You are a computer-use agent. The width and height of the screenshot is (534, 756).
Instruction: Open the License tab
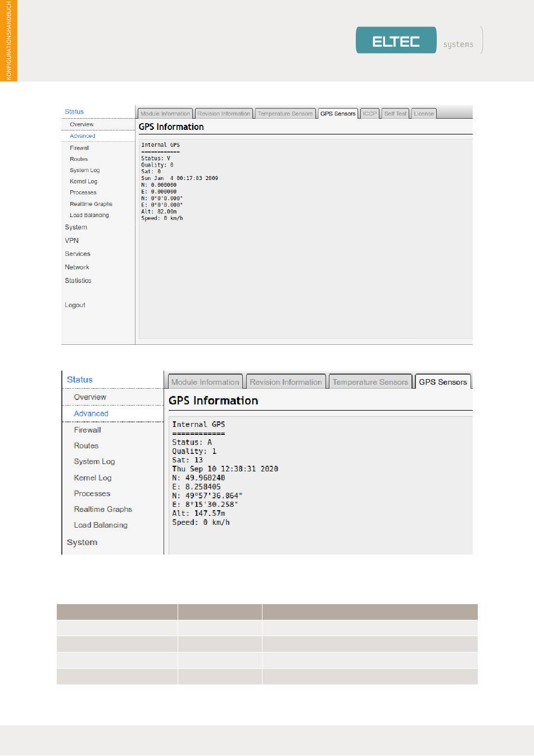[x=424, y=114]
